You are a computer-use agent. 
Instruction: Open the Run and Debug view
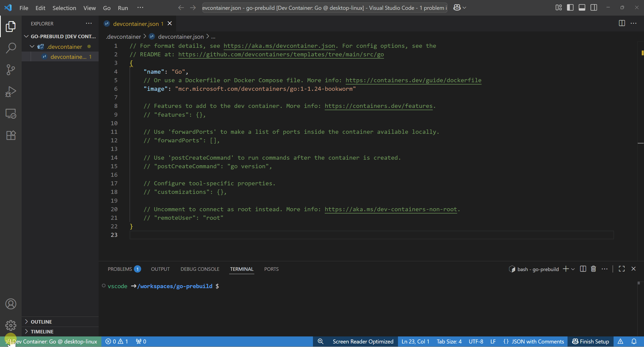pyautogui.click(x=11, y=92)
